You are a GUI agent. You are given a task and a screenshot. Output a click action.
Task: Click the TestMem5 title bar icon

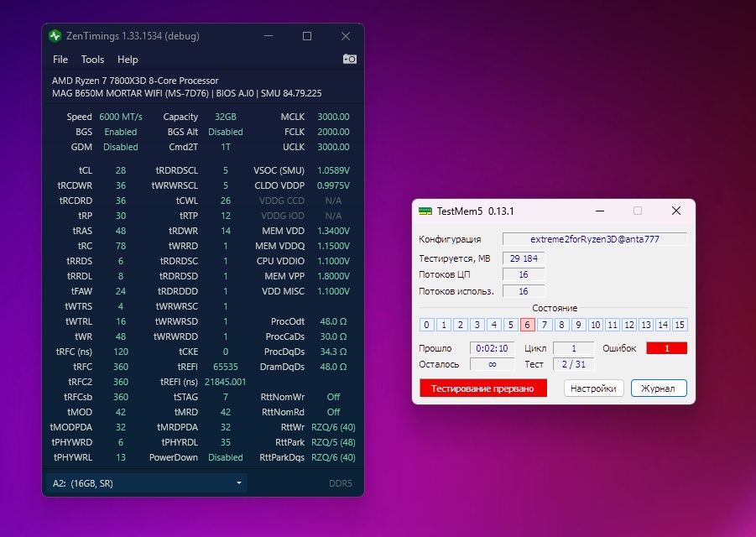pyautogui.click(x=425, y=211)
